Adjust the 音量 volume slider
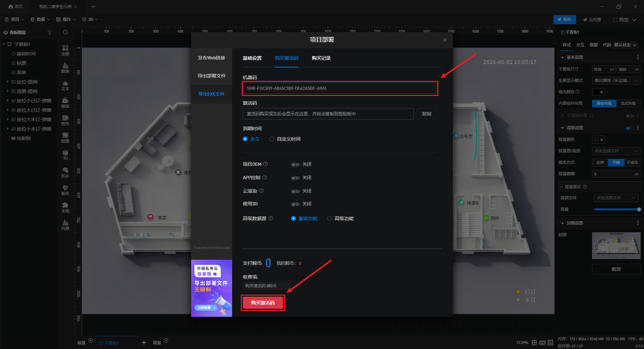644x349 pixels. 617,209
